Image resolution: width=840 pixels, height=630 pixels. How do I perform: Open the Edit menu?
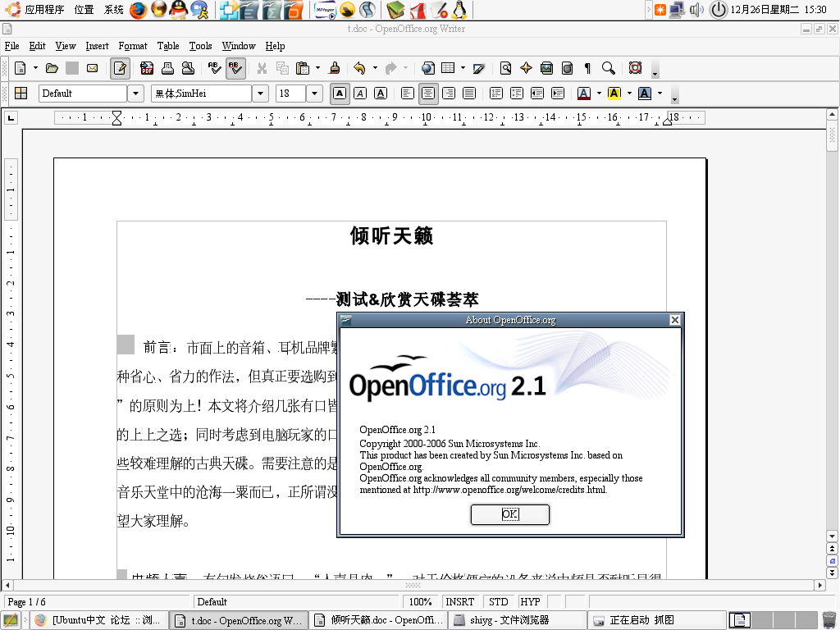pos(38,46)
